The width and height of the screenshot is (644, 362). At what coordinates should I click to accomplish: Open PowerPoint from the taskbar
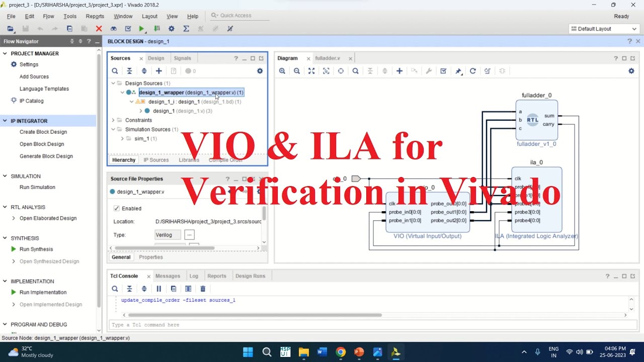click(359, 352)
